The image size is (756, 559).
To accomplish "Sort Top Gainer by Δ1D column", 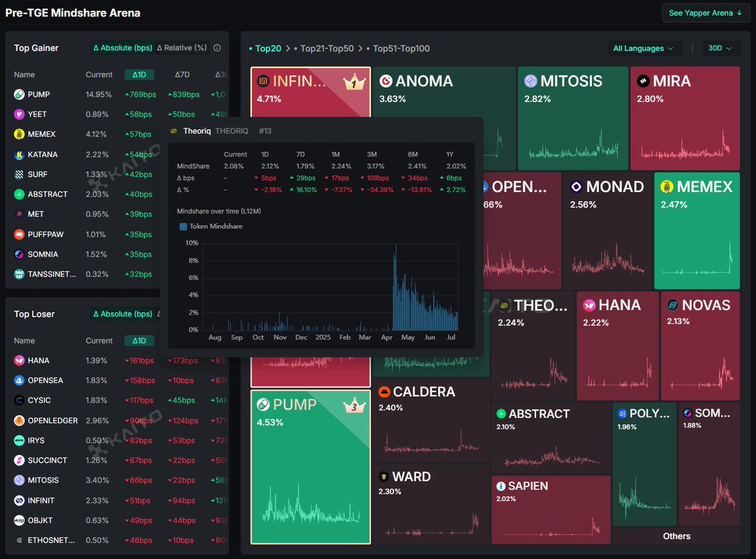I will point(138,74).
